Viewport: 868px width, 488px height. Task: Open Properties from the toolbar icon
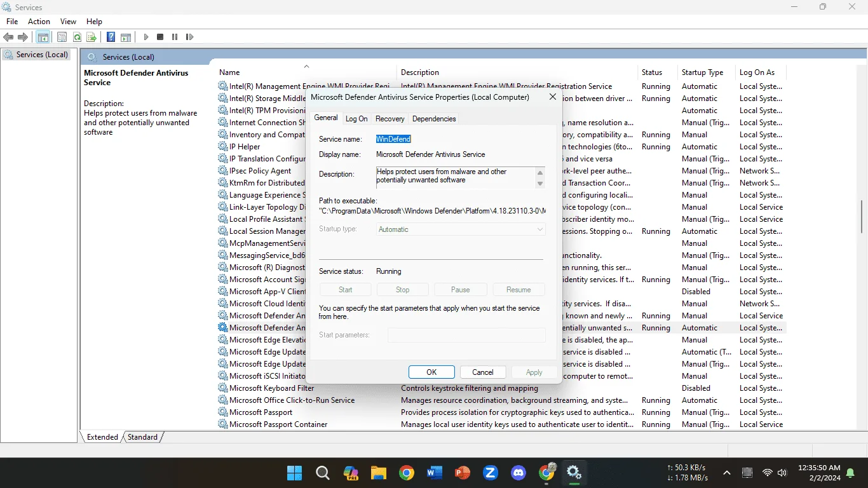[62, 37]
